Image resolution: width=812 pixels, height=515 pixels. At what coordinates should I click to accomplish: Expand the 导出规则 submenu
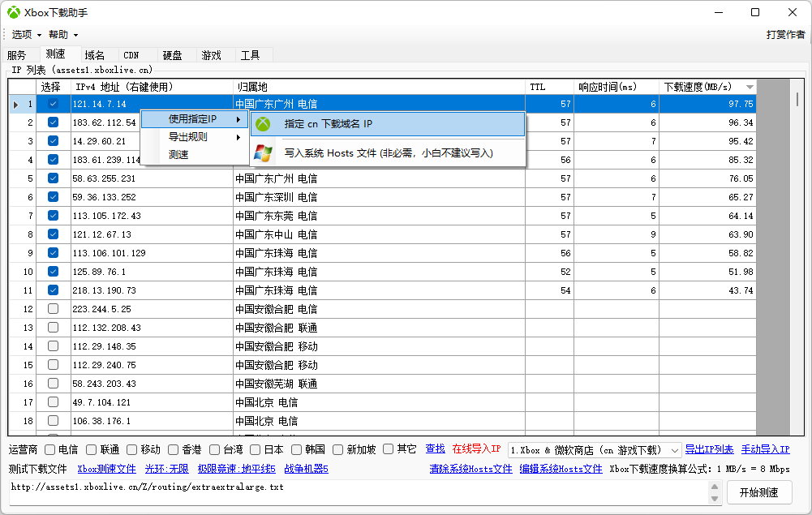[195, 137]
